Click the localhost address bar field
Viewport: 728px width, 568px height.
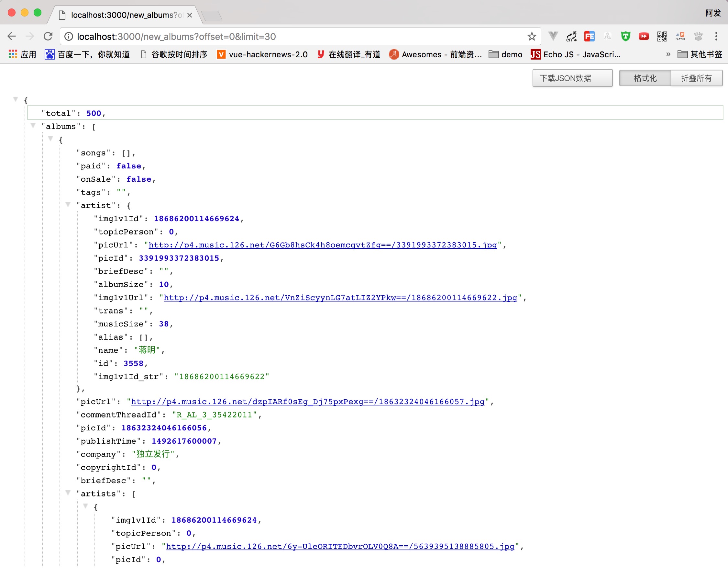297,36
